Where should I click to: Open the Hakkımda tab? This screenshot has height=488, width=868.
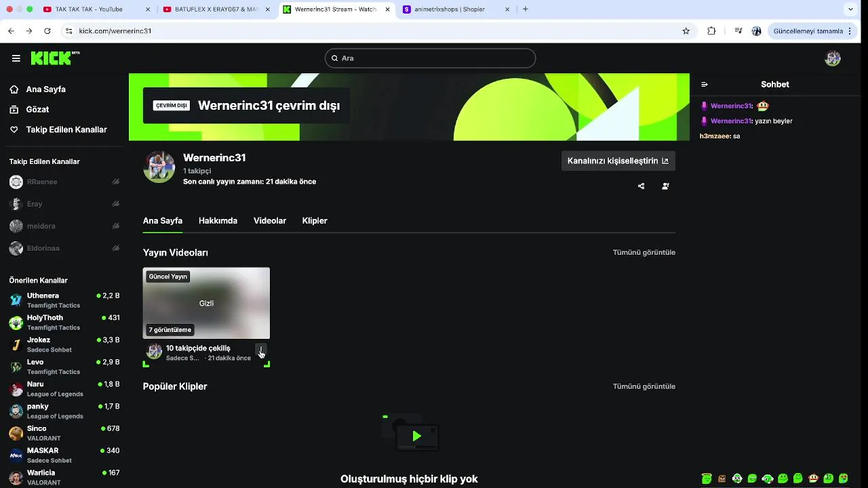pyautogui.click(x=218, y=221)
